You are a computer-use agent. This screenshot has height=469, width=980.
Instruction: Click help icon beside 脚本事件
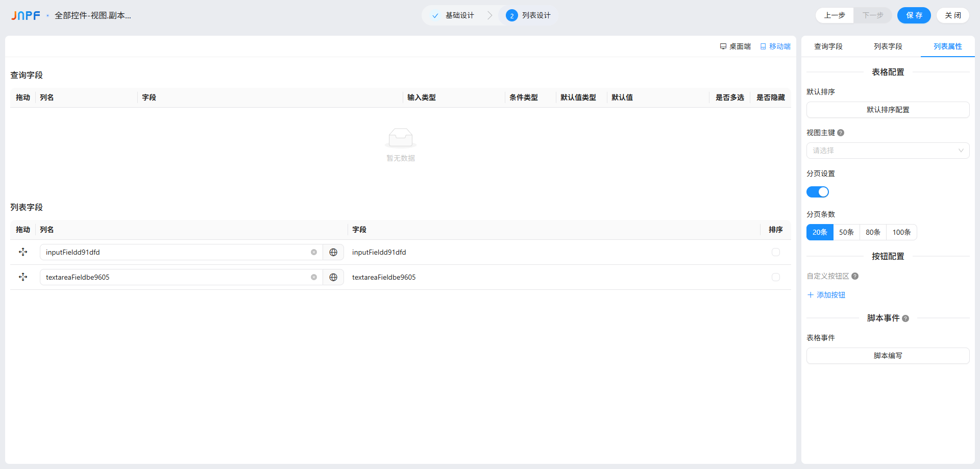click(905, 318)
